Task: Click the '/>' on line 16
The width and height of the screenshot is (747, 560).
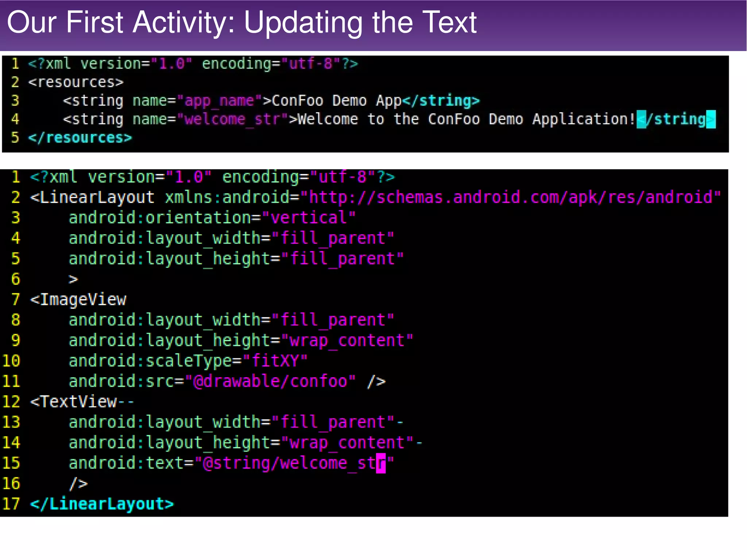Action: coord(78,484)
